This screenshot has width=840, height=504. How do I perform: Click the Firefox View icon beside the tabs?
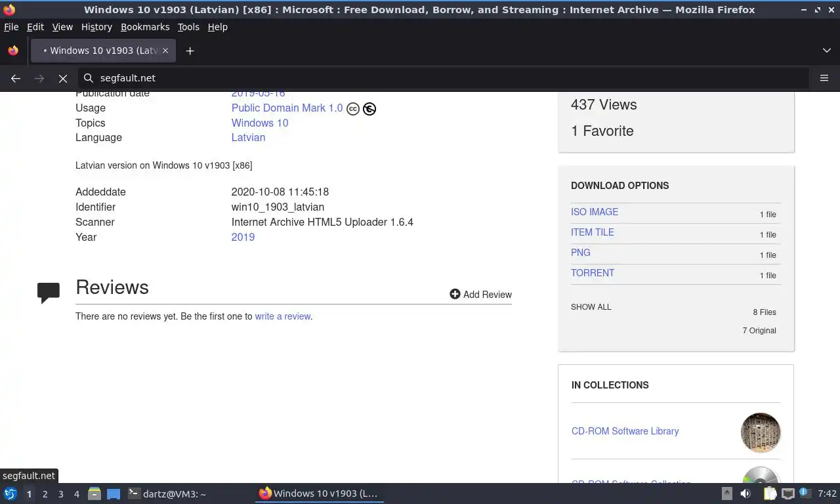[13, 51]
